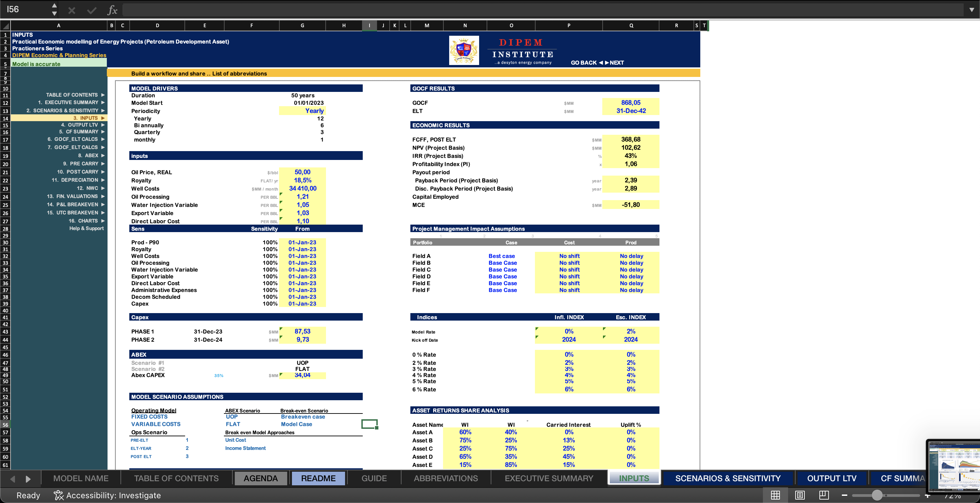
Task: Click arrow beside EXECUTIVE SUMMARY entry
Action: coord(103,102)
